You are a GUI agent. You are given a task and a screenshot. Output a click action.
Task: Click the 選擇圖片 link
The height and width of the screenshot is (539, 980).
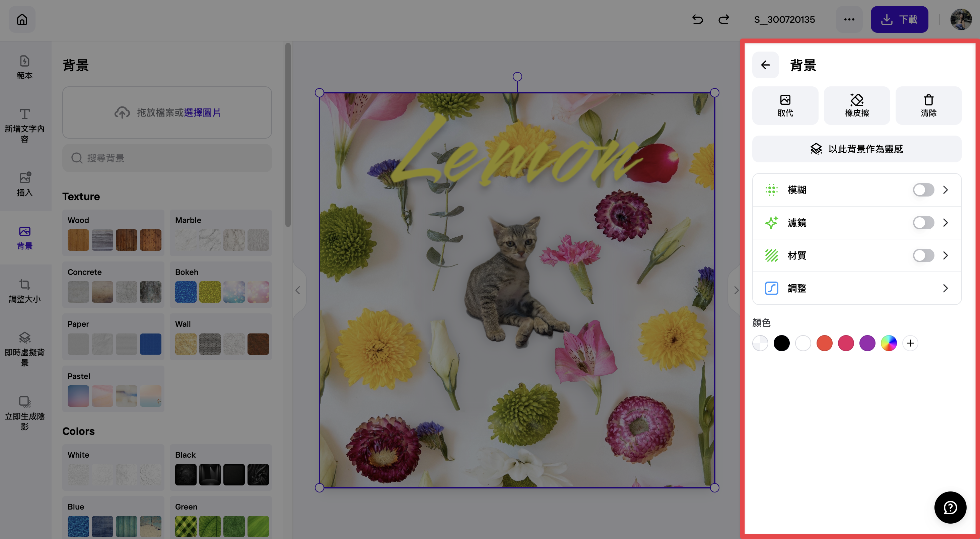tap(202, 112)
